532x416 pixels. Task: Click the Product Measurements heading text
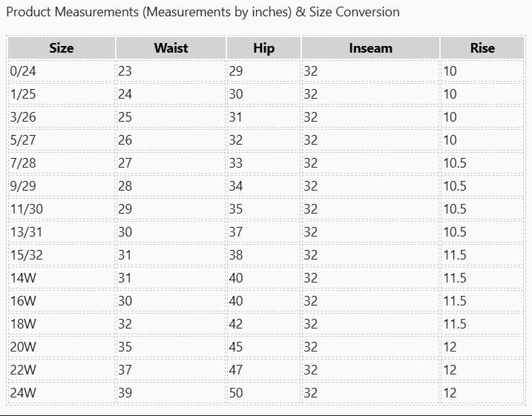203,13
